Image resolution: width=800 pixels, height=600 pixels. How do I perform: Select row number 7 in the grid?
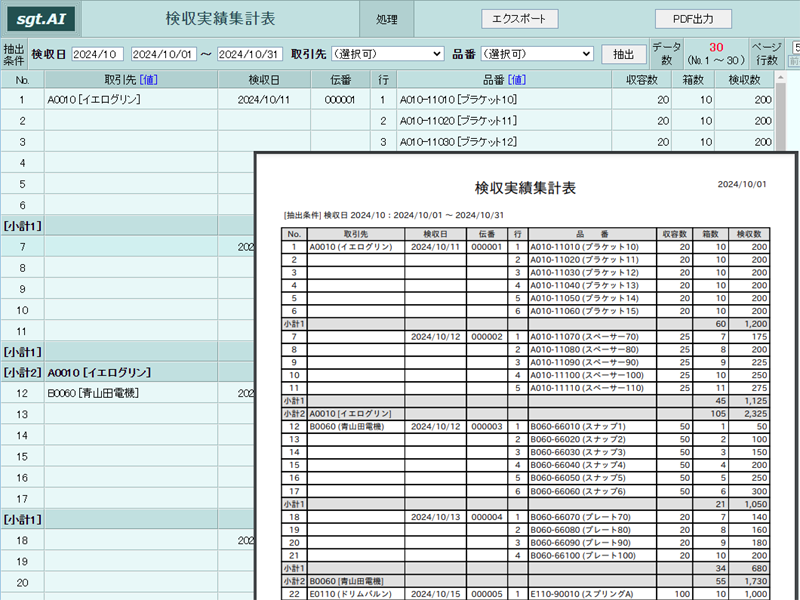coord(22,246)
